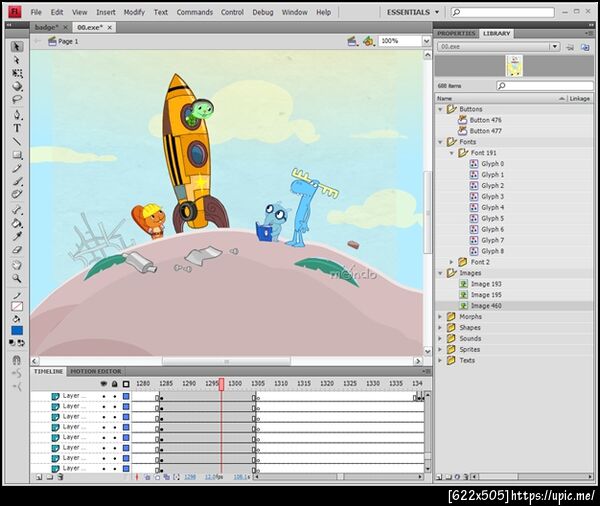Pick the 3D Rotation tool

16,86
